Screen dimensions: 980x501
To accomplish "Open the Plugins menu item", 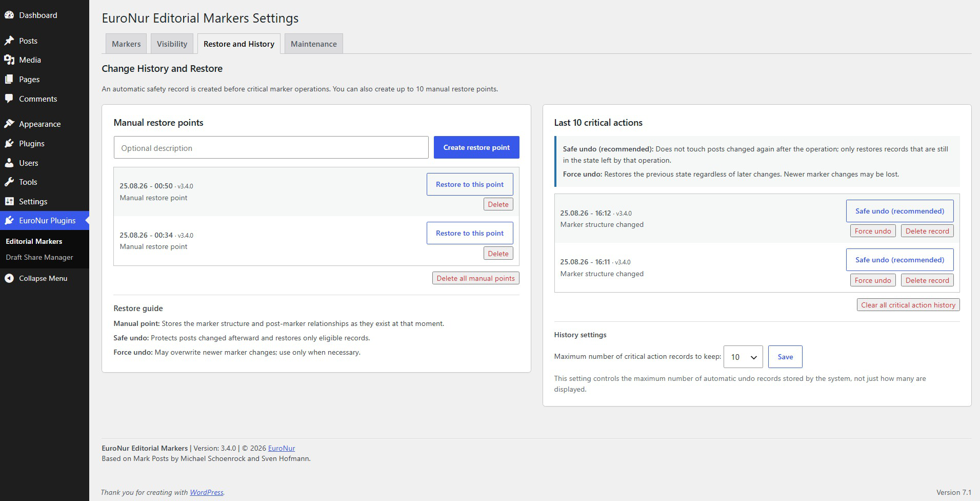I will click(x=45, y=144).
